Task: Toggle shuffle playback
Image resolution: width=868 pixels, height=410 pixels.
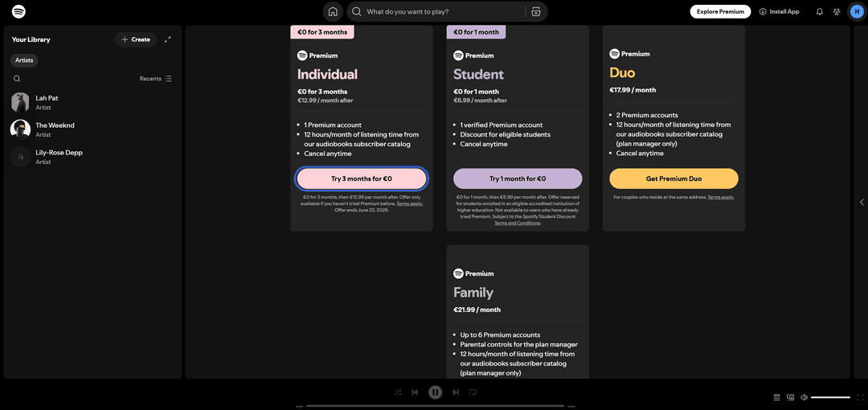Action: tap(398, 392)
